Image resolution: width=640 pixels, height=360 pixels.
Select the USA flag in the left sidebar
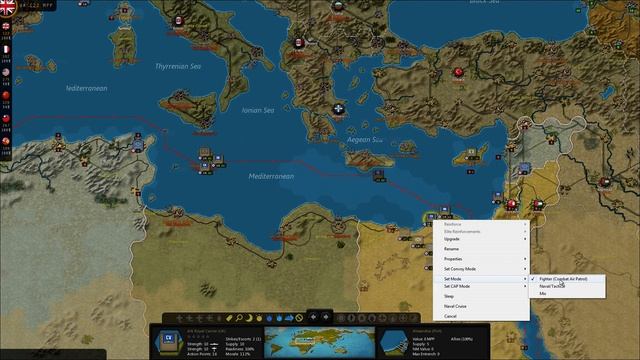(x=6, y=72)
